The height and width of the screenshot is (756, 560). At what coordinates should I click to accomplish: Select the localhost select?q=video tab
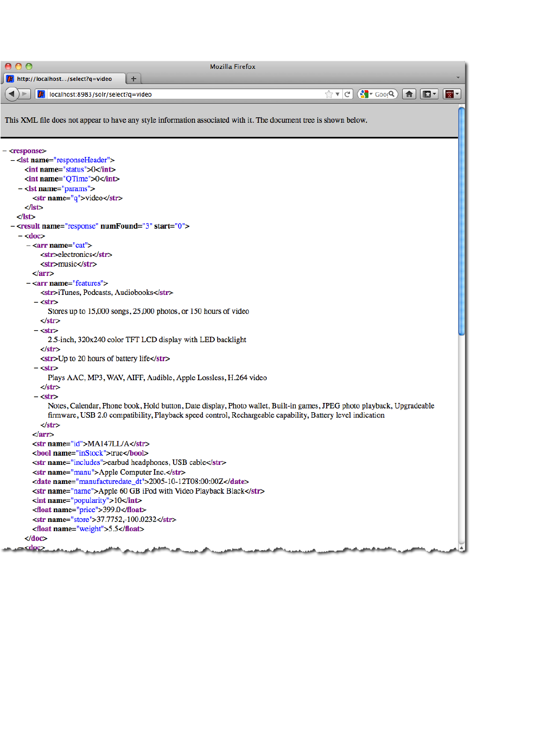(x=65, y=79)
